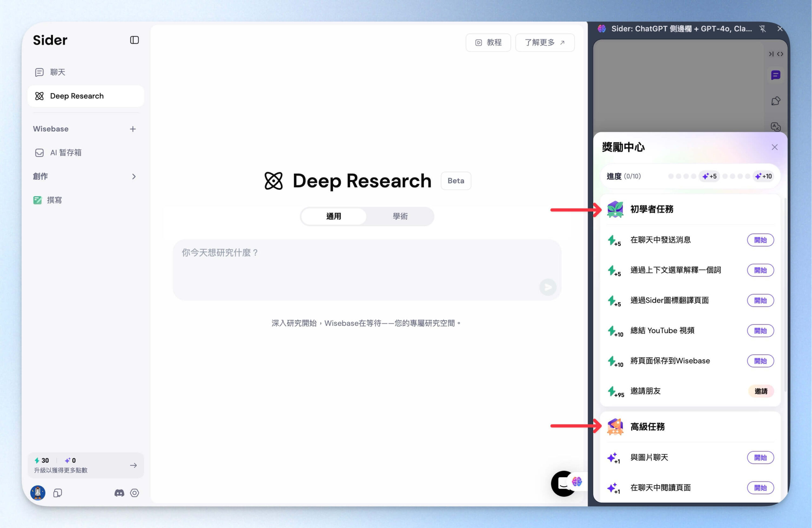
Task: Open the devices icon next to avatar
Action: point(58,493)
